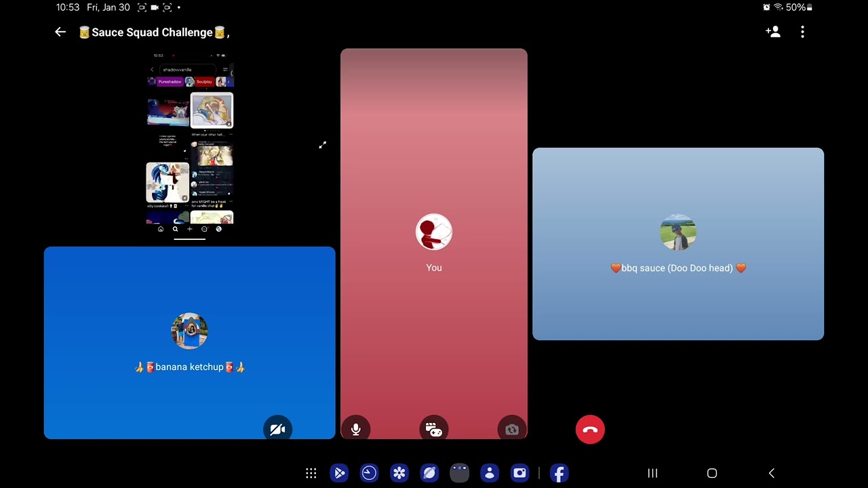Go to home screen via navigation button
The image size is (868, 488).
(x=712, y=473)
